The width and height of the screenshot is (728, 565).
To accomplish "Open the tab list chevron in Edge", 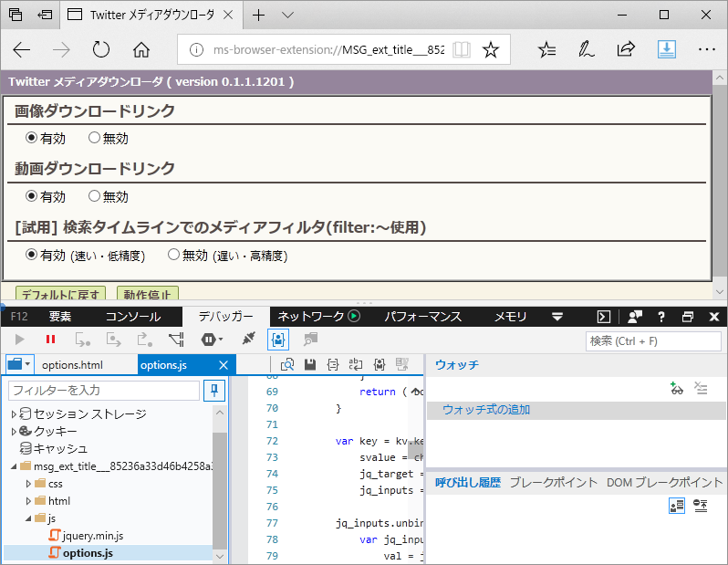I will click(x=288, y=16).
